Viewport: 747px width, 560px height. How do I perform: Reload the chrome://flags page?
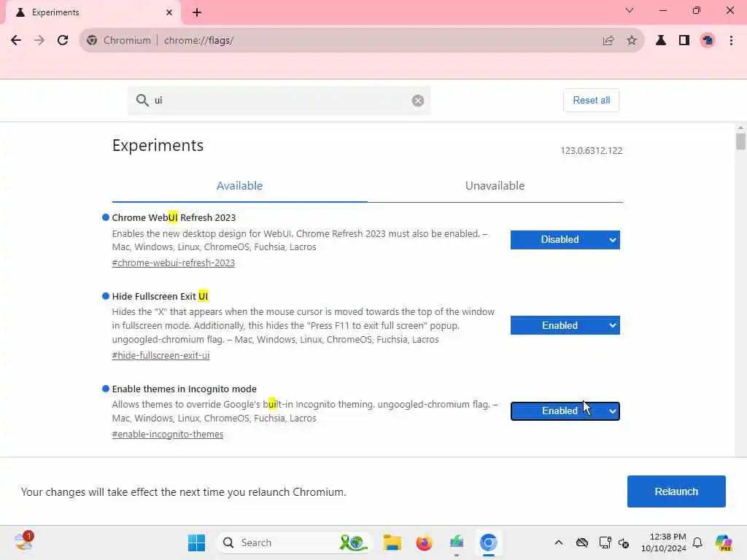pos(63,41)
